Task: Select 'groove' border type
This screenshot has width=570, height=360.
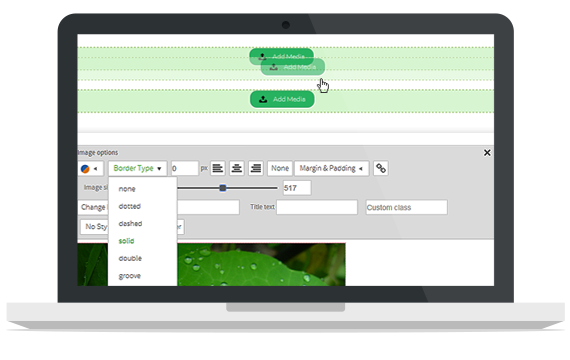Action: (x=129, y=276)
